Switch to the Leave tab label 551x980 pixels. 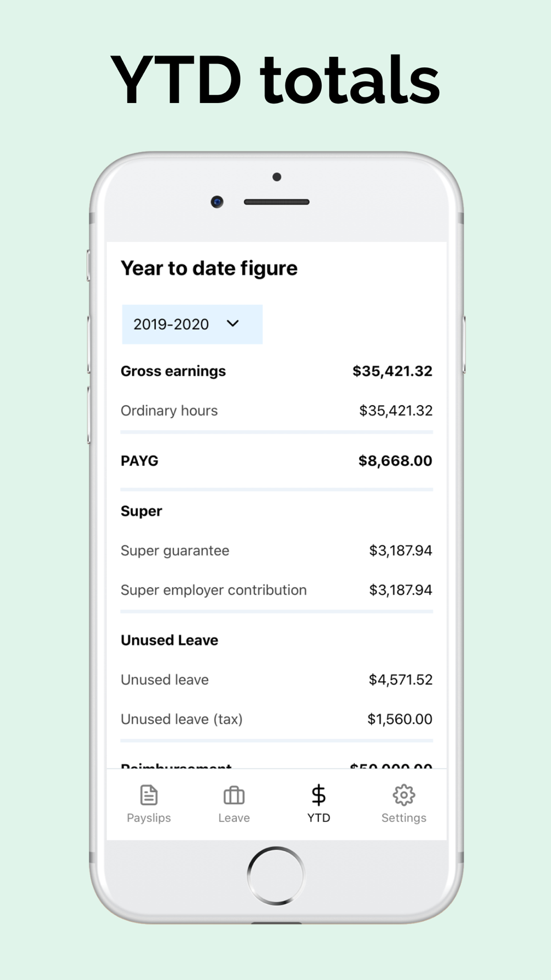234,818
